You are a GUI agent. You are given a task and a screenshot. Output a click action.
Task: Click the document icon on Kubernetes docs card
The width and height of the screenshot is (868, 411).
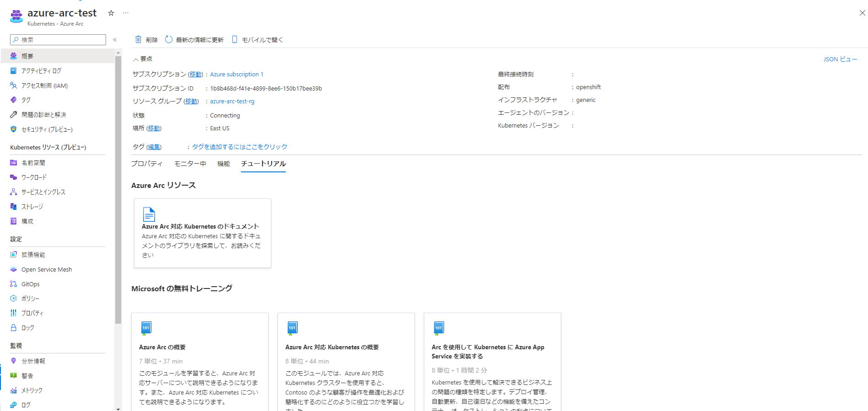(x=149, y=214)
